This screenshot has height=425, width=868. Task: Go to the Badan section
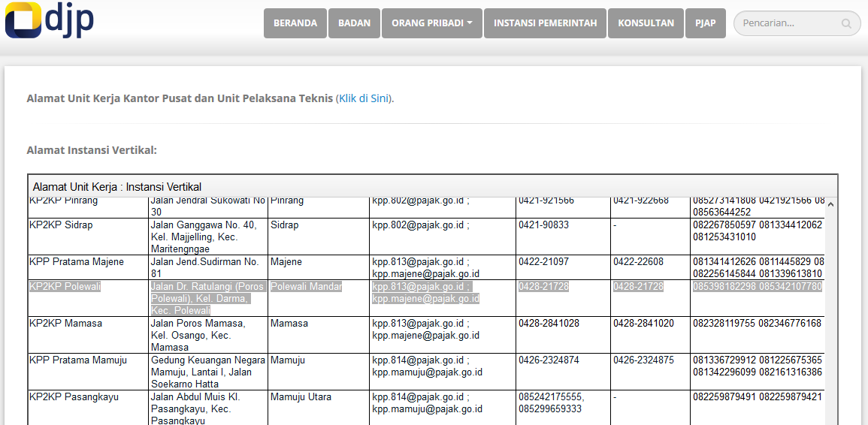(x=354, y=23)
